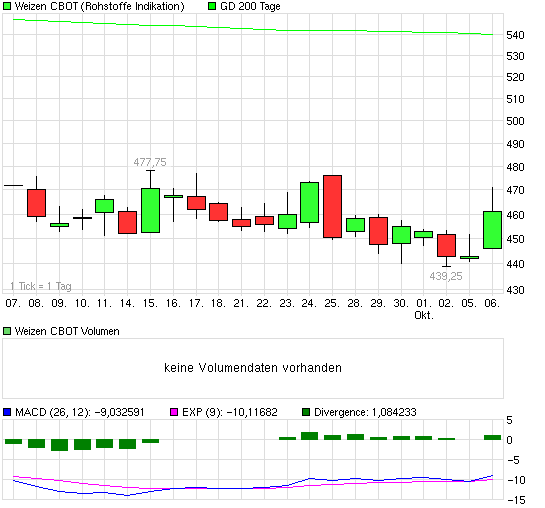The width and height of the screenshot is (545, 508).
Task: Click the 439,25 low price label
Action: (x=446, y=276)
